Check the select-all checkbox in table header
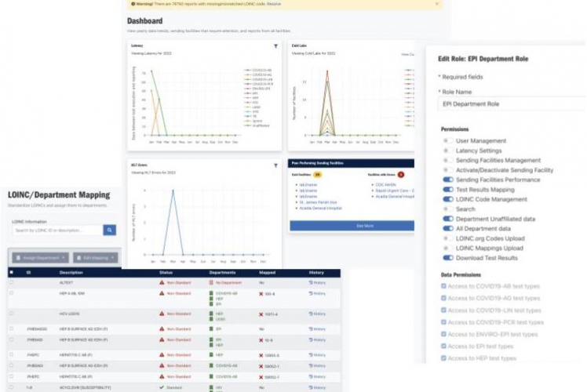587x392 pixels. pyautogui.click(x=11, y=272)
